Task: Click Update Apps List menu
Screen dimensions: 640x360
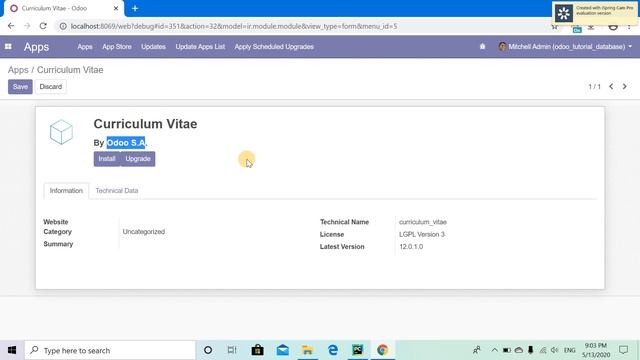Action: tap(200, 47)
